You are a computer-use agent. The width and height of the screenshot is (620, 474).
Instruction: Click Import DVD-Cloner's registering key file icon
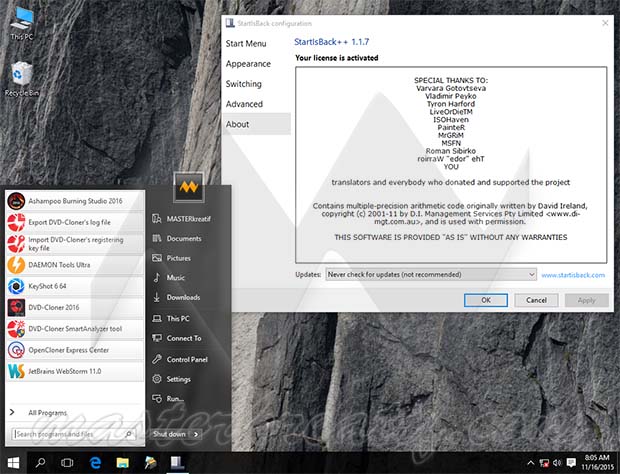16,244
